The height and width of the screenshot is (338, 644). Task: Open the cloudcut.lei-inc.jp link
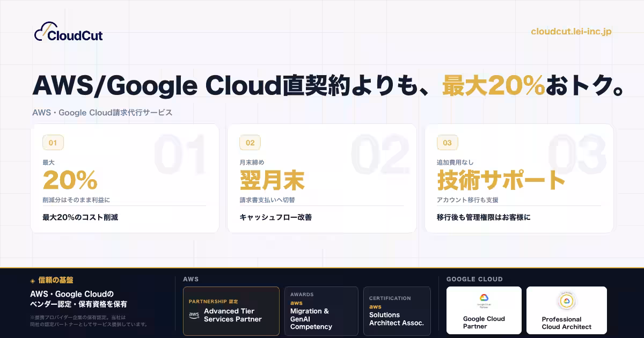coord(571,31)
